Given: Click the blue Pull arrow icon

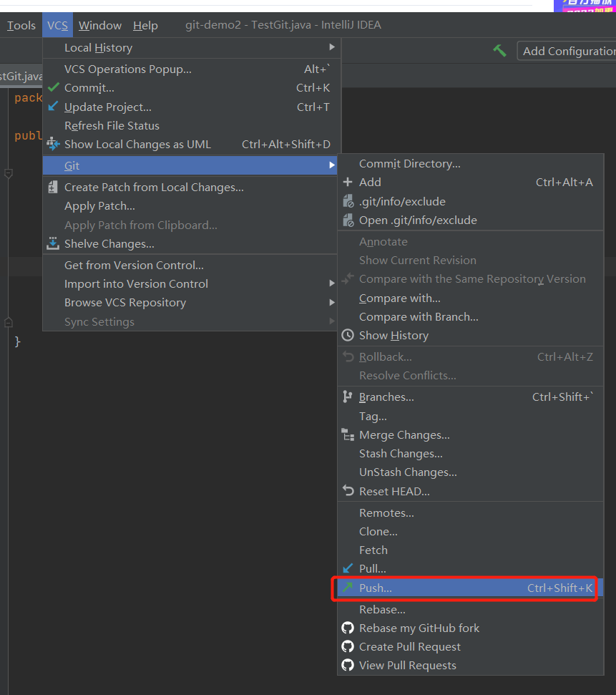Looking at the screenshot, I should [x=348, y=568].
